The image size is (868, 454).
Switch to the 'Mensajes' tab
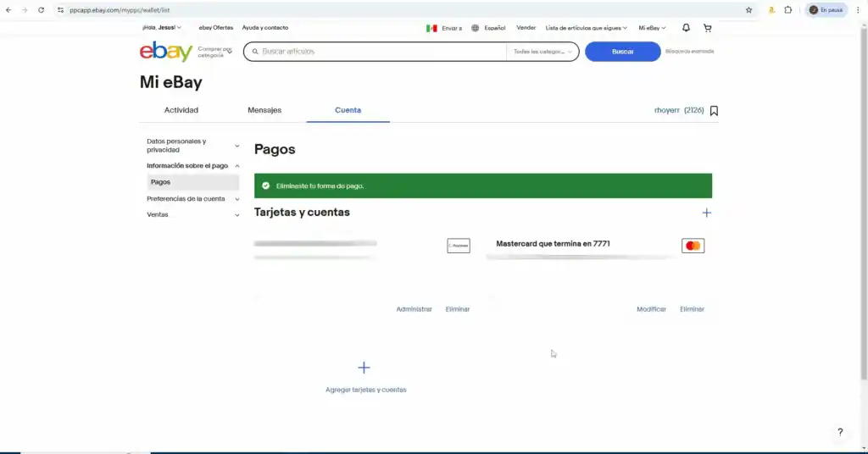[264, 110]
